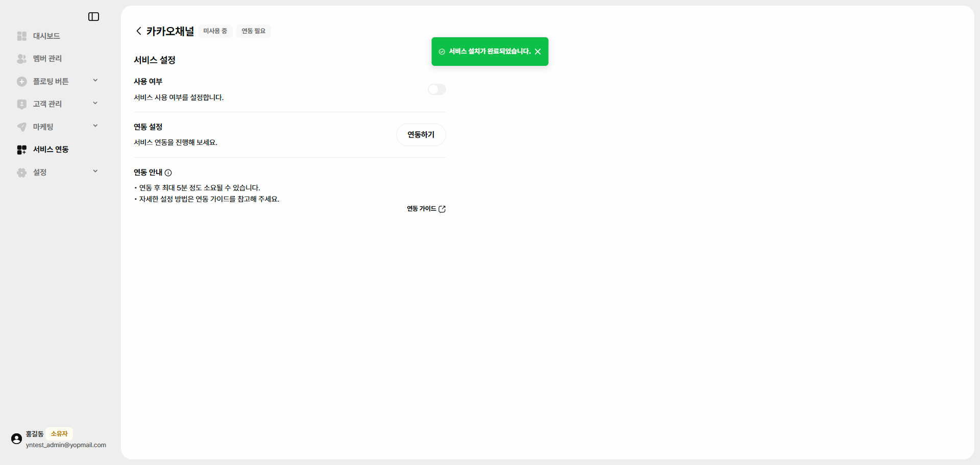The width and height of the screenshot is (980, 465).
Task: Click the 미사용 중 status badge
Action: (x=215, y=31)
